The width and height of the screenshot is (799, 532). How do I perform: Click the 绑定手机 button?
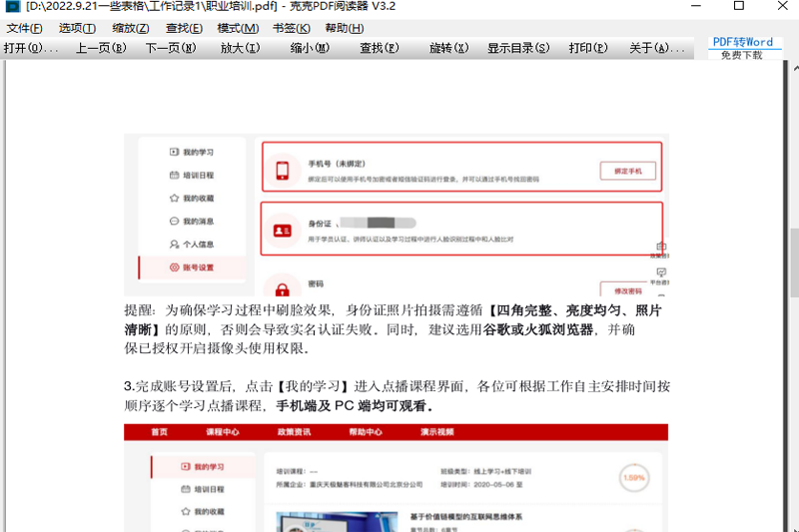[627, 171]
